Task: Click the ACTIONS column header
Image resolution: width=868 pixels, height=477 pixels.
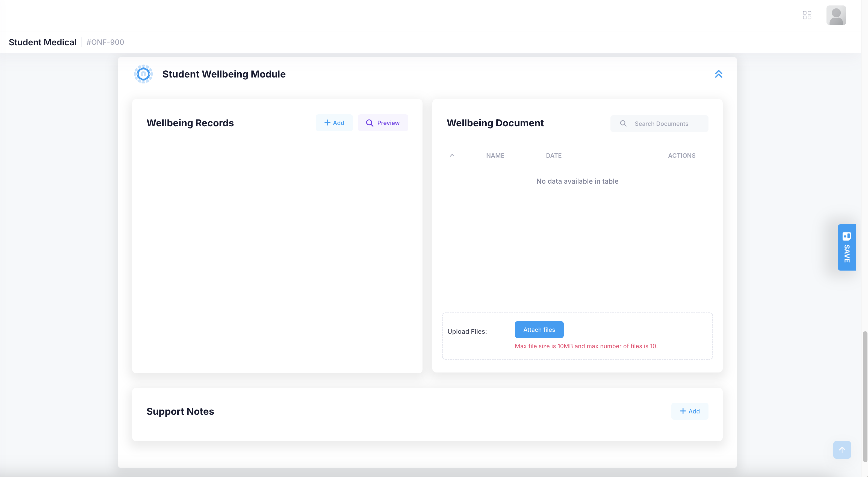Action: 681,156
